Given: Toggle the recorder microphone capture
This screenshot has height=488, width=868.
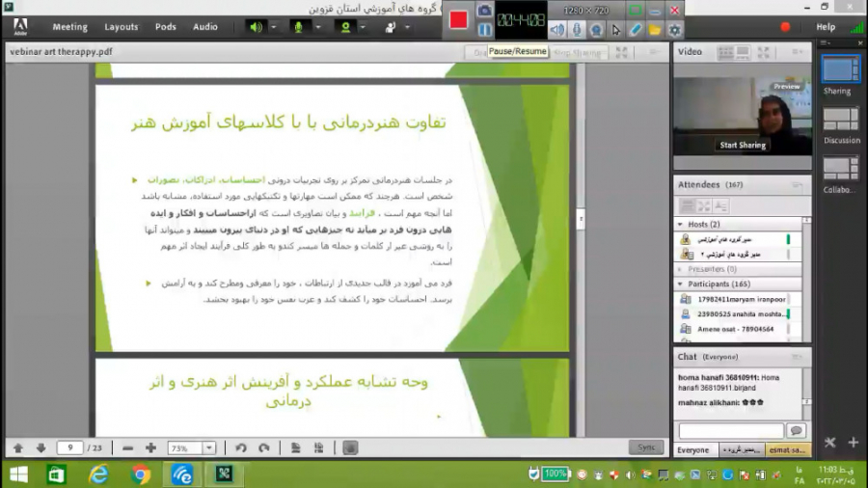Looking at the screenshot, I should pyautogui.click(x=577, y=30).
